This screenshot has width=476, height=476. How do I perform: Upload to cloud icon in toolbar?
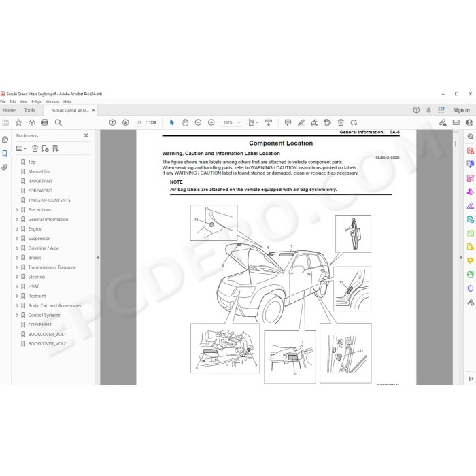click(x=32, y=122)
